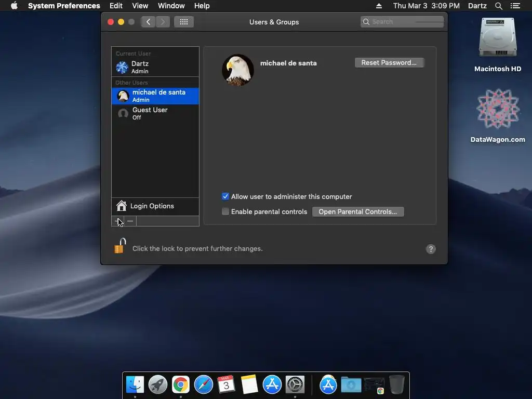Screen dimensions: 532x399
Task: Click the eject icon in the menu bar
Action: [x=379, y=6]
